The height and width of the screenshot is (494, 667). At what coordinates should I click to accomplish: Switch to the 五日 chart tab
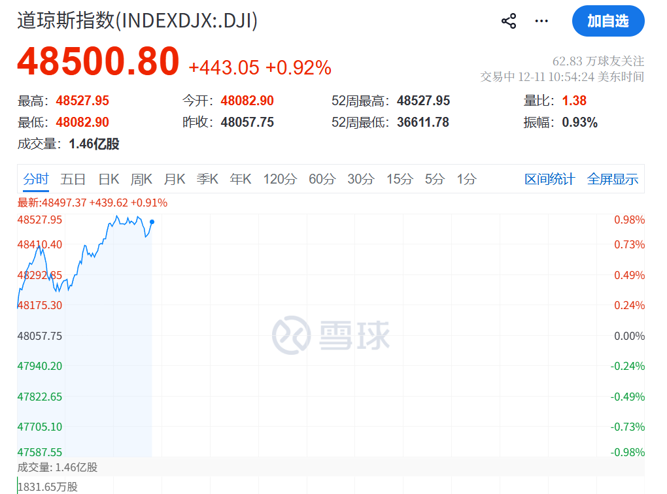73,179
